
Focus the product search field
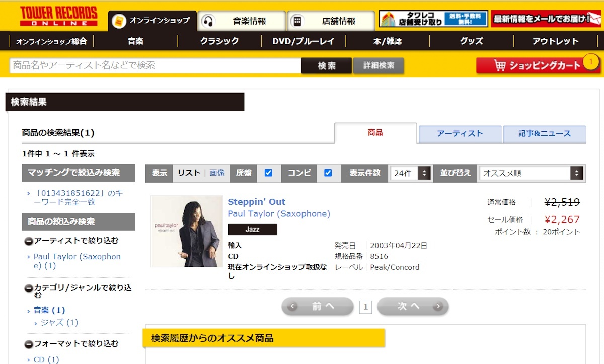click(x=155, y=65)
